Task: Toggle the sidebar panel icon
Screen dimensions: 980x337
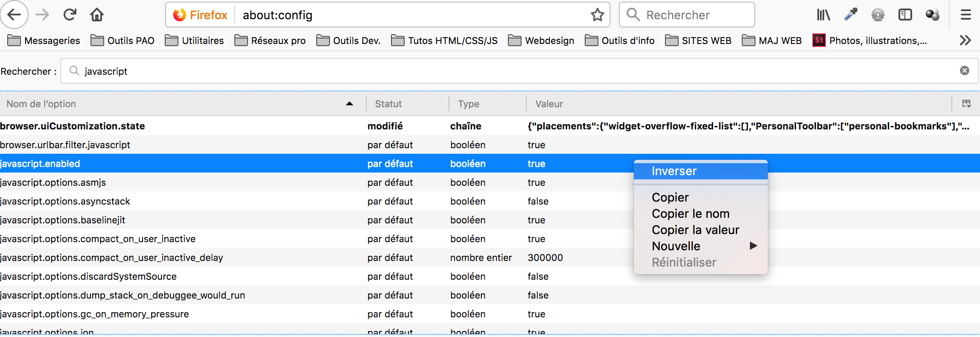Action: [905, 15]
